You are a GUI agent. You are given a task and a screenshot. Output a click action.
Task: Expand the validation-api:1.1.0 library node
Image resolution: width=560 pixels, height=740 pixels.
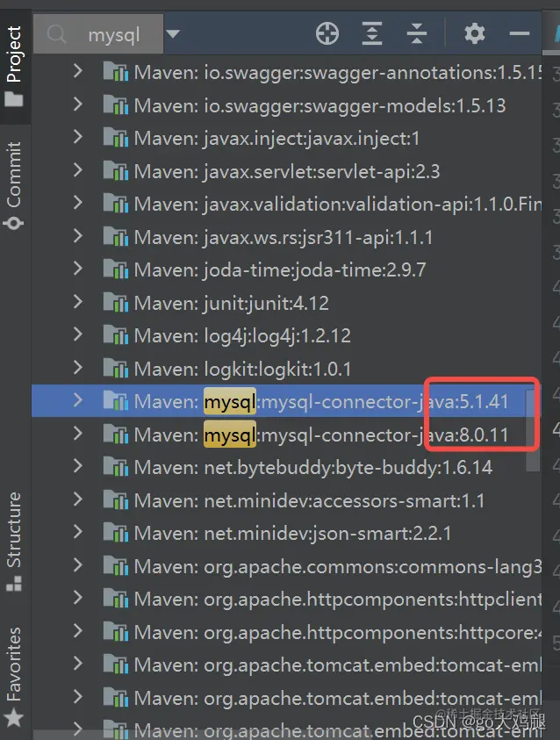pos(78,204)
